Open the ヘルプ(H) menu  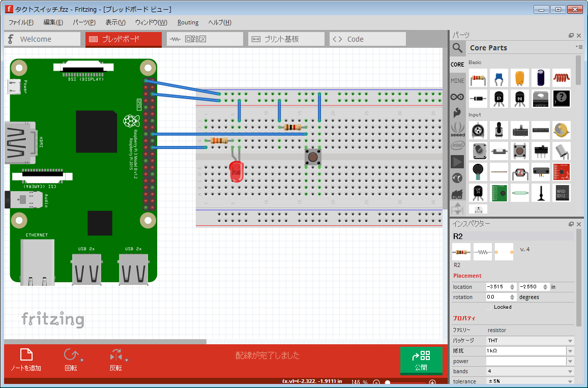[220, 22]
